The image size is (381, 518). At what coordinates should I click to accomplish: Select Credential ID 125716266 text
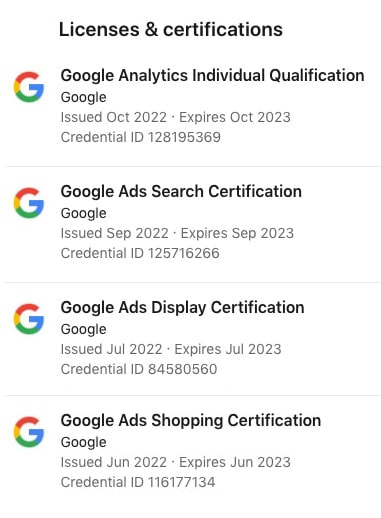click(x=140, y=253)
